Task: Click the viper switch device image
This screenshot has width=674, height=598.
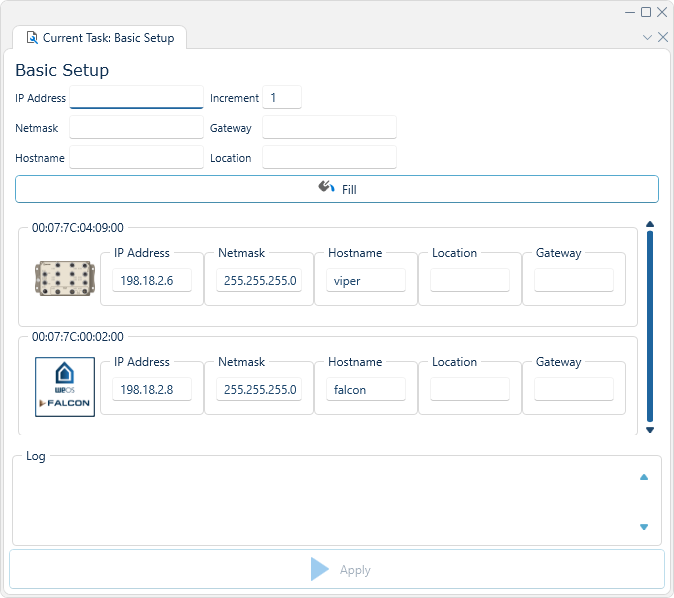Action: click(64, 281)
